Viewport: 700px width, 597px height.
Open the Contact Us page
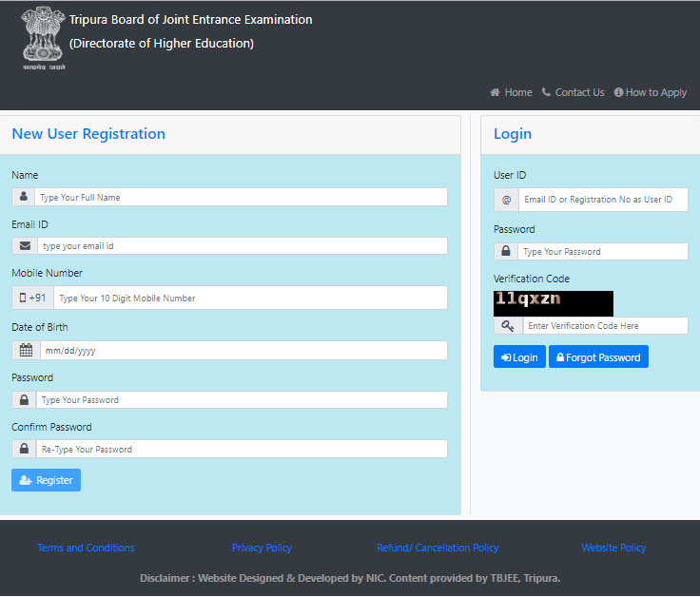pos(573,92)
